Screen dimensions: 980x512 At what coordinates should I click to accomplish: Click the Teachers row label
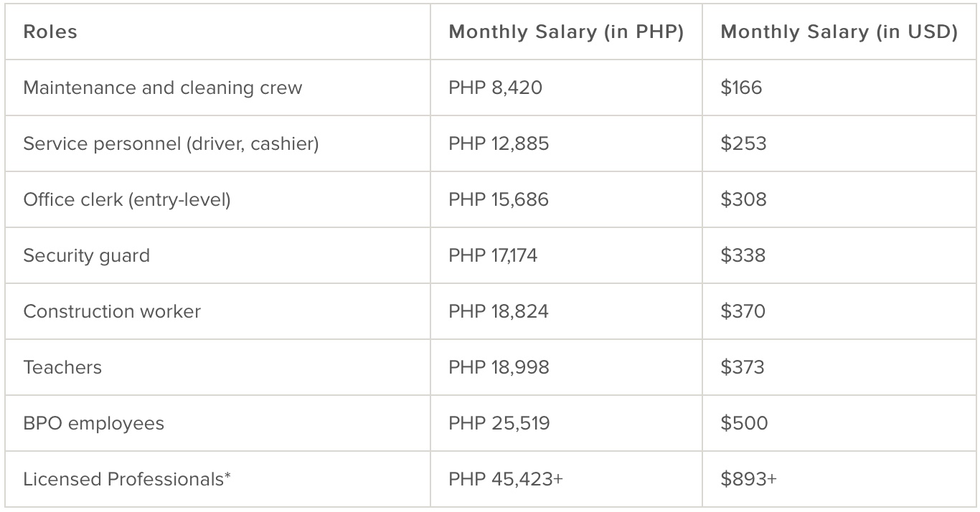(62, 367)
